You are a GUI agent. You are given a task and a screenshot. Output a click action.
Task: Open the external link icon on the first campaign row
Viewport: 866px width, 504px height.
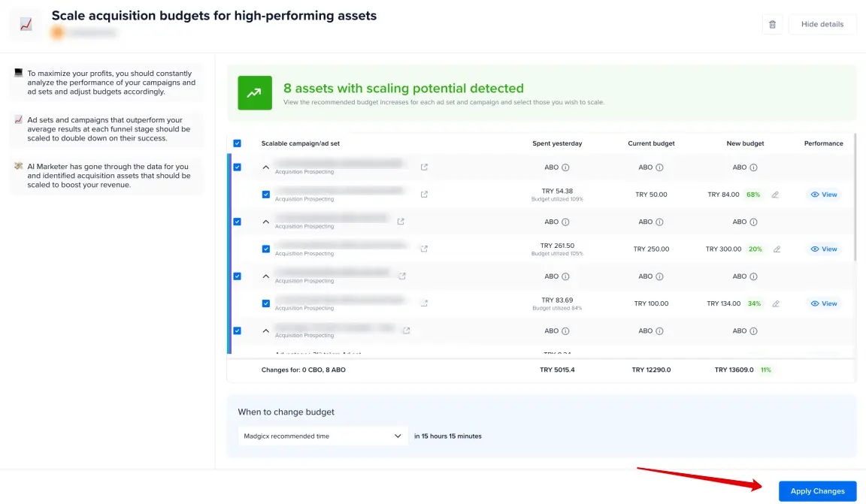(x=423, y=167)
